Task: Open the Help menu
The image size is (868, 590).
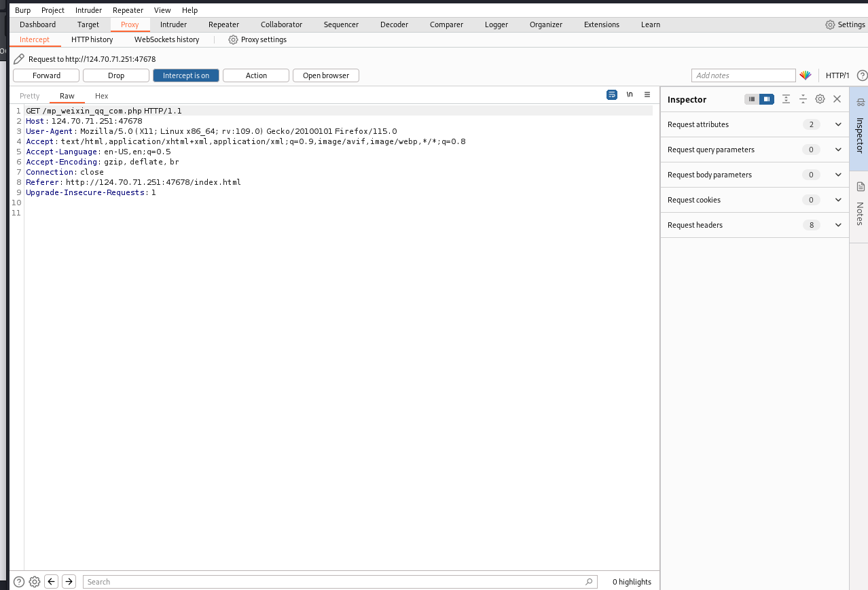Action: tap(189, 10)
